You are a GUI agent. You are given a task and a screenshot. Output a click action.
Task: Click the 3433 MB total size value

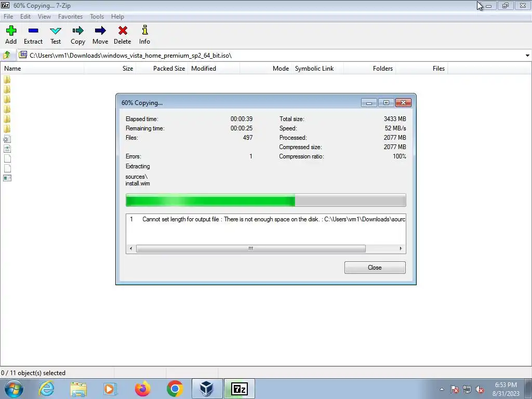(x=395, y=119)
